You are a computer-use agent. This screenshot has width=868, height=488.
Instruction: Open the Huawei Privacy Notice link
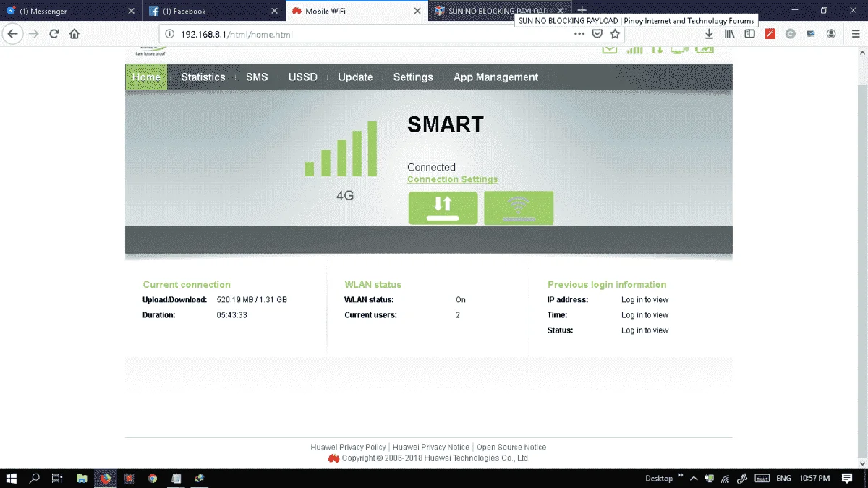431,448
